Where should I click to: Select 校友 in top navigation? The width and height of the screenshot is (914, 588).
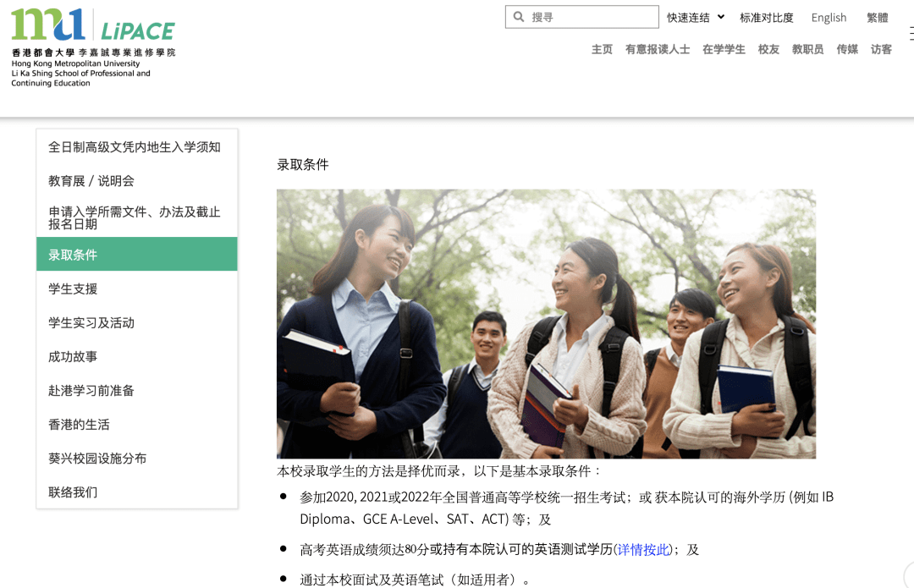point(768,50)
